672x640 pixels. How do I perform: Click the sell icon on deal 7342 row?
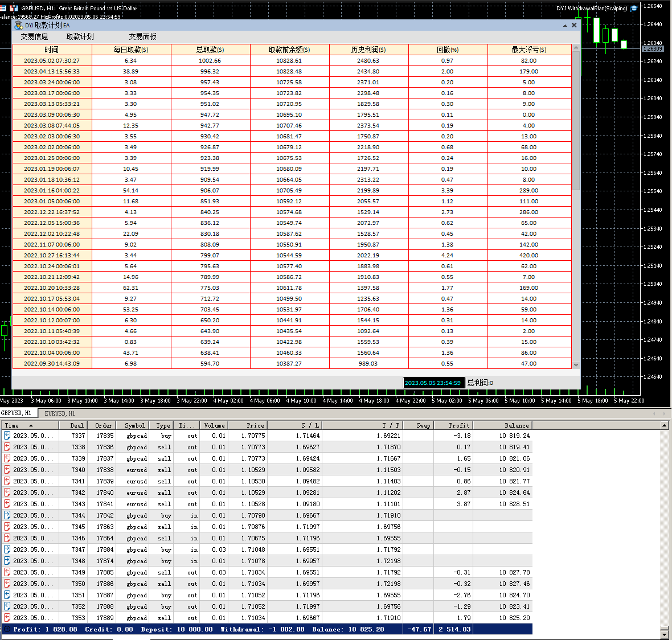(x=7, y=493)
